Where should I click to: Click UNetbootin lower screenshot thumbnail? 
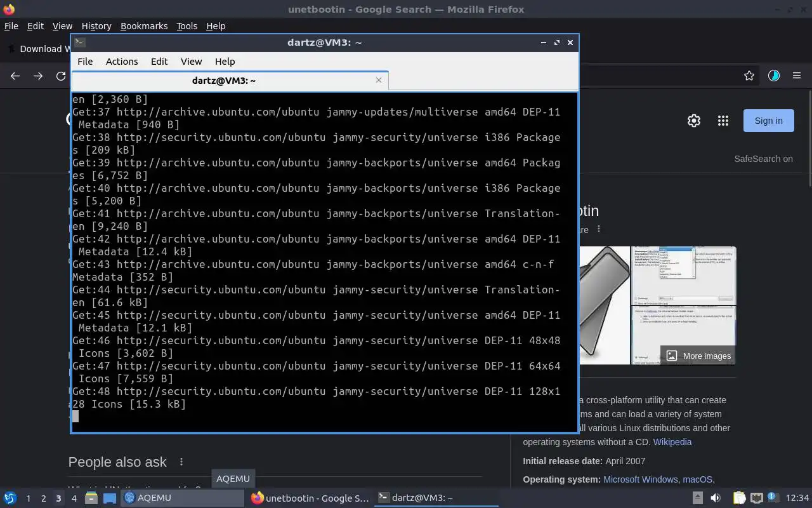click(684, 335)
